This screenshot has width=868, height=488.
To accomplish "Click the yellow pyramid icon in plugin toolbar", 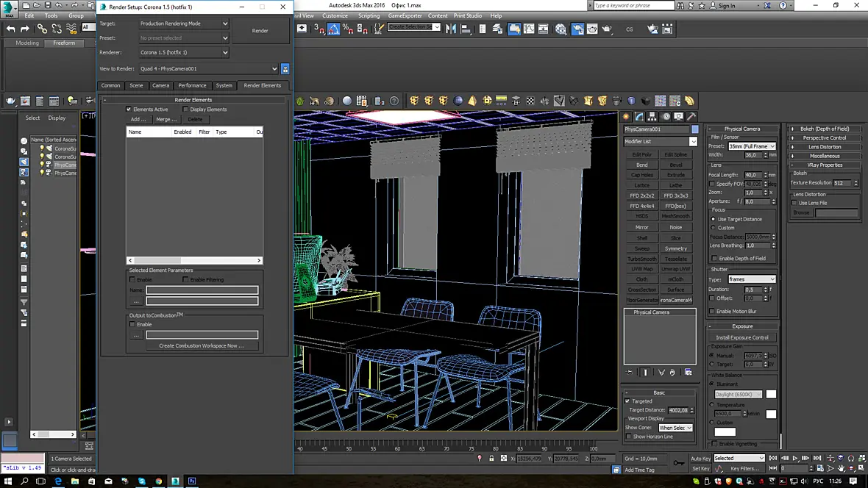I will point(472,101).
